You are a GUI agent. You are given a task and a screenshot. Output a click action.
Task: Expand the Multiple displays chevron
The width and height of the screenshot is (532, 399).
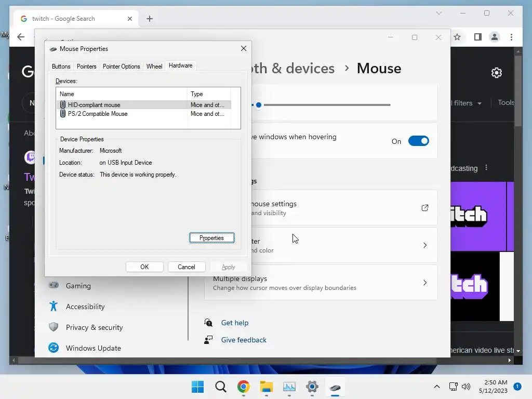(425, 283)
